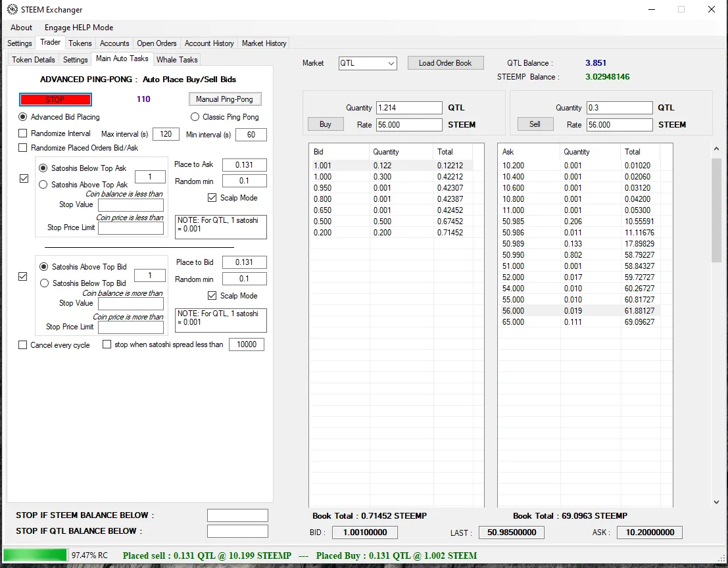This screenshot has height=568, width=728.
Task: Click the Sell Rate field
Action: [x=619, y=125]
